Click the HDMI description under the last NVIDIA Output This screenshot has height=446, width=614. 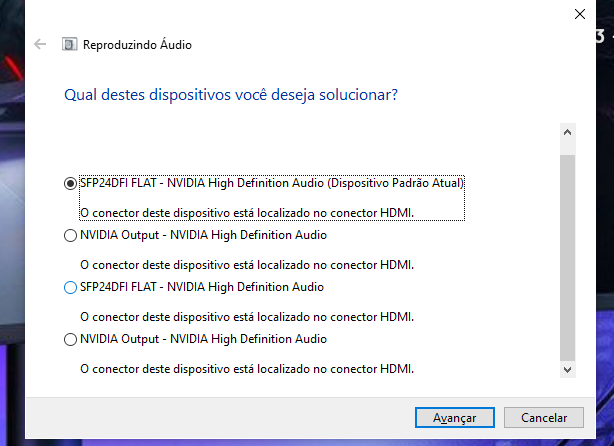pos(247,369)
